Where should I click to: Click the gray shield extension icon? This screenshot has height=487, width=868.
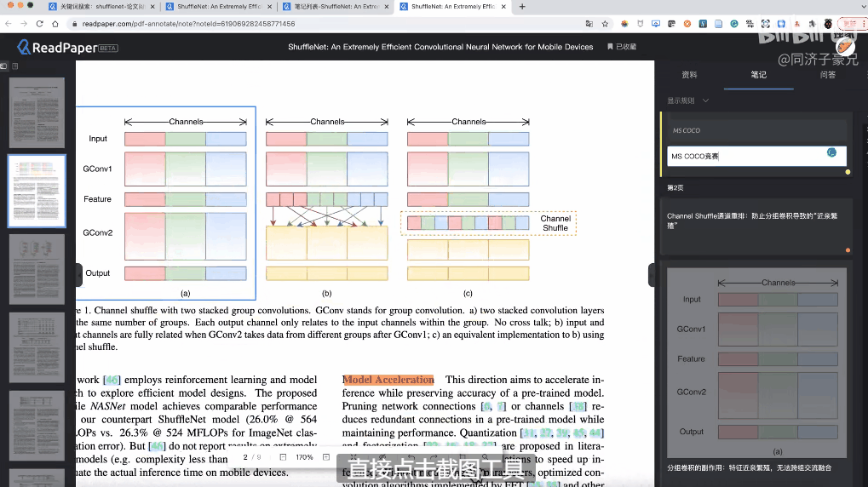pyautogui.click(x=641, y=24)
